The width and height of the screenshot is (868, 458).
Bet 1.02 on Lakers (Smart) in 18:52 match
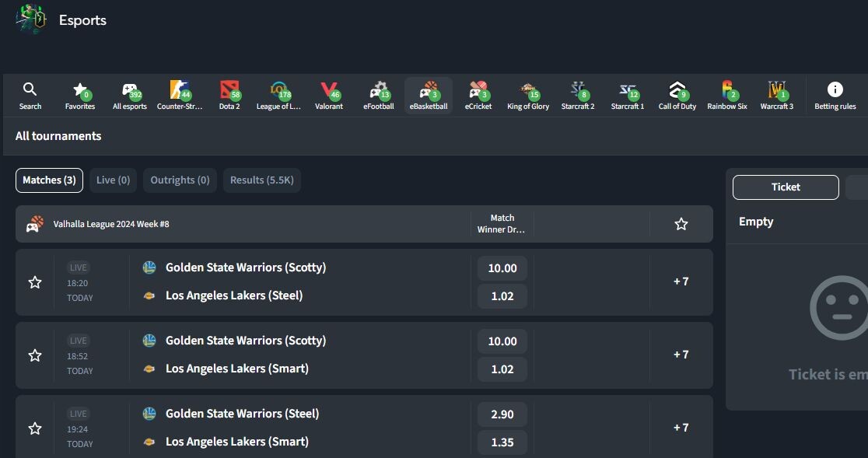click(502, 369)
